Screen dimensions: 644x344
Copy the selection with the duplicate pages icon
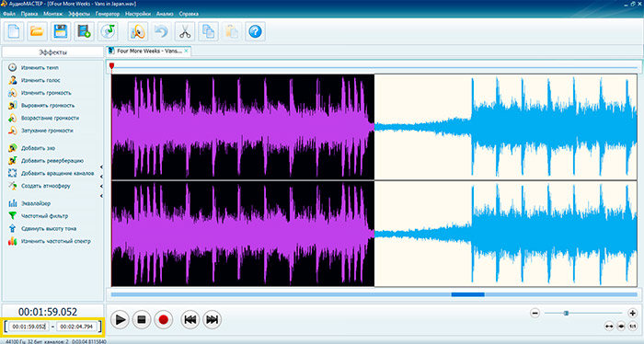[x=208, y=31]
